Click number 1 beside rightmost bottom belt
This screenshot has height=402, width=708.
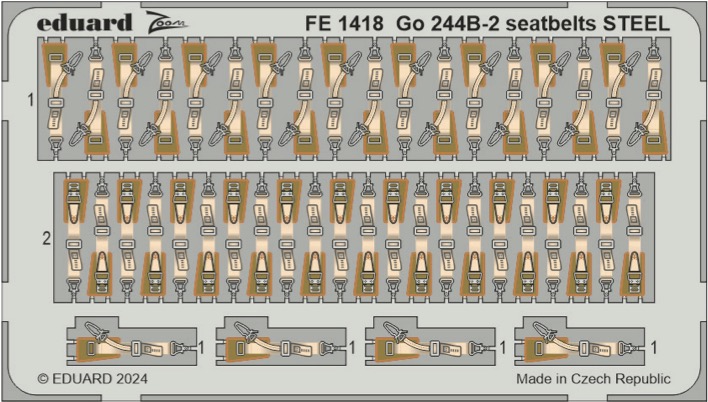tap(653, 348)
